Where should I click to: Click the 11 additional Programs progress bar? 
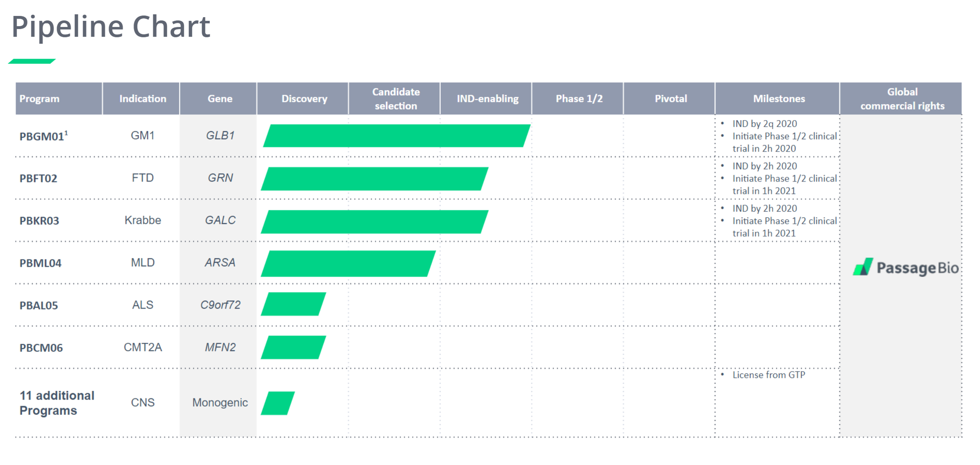(278, 403)
